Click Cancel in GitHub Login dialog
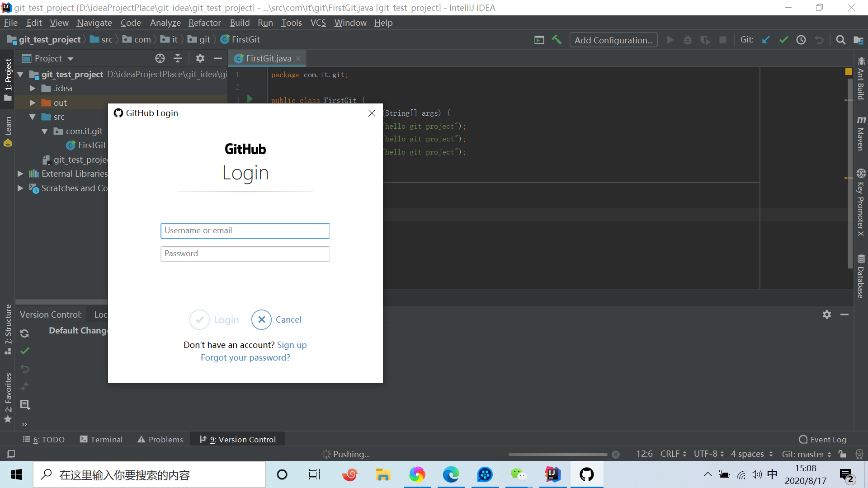The width and height of the screenshot is (868, 488). point(276,319)
